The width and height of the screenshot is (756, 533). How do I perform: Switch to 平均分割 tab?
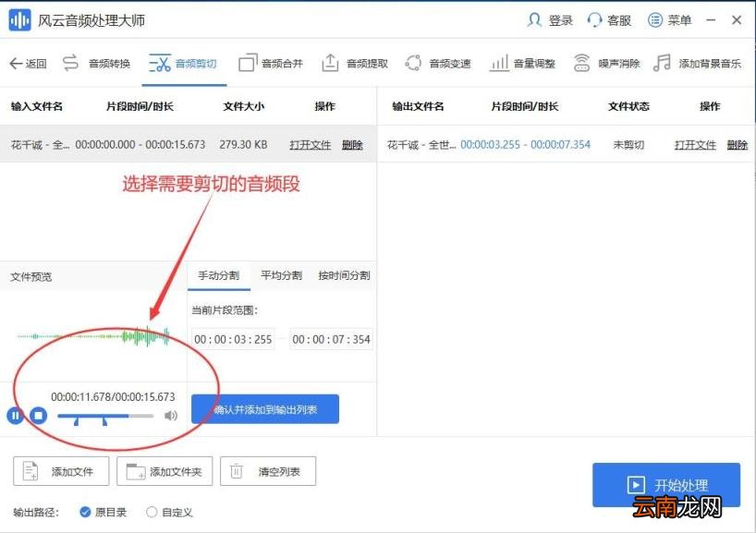281,275
